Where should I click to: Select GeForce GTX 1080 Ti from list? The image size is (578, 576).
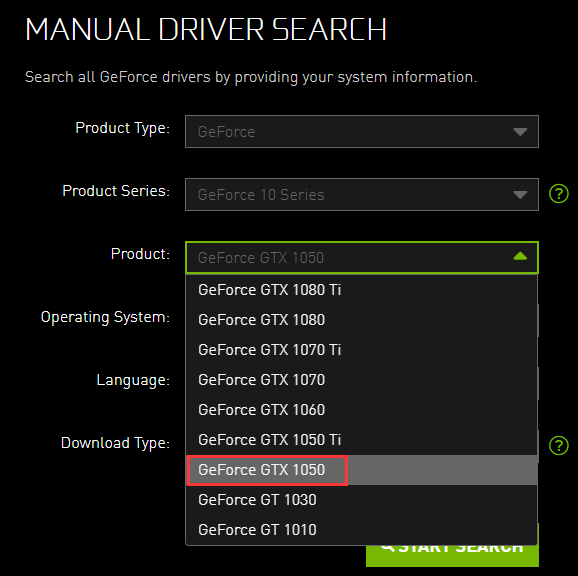pos(362,290)
